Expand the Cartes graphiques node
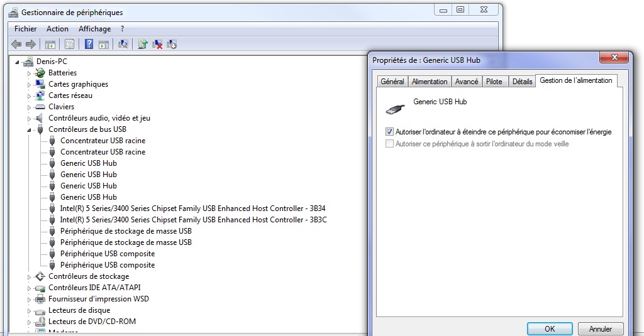Image resolution: width=644 pixels, height=336 pixels. tap(29, 85)
